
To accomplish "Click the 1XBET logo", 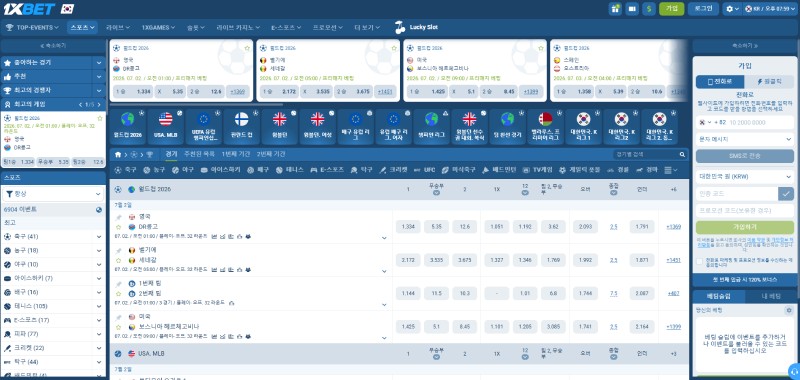I will [30, 9].
